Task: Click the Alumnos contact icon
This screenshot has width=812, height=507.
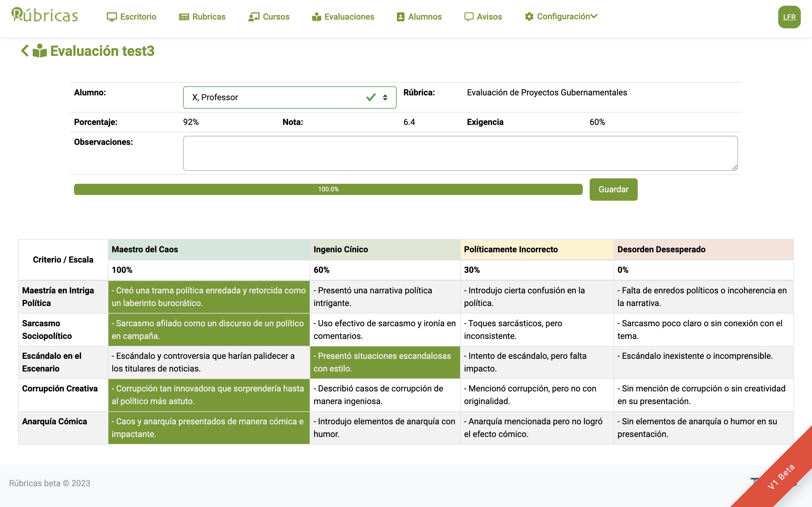Action: pos(400,17)
